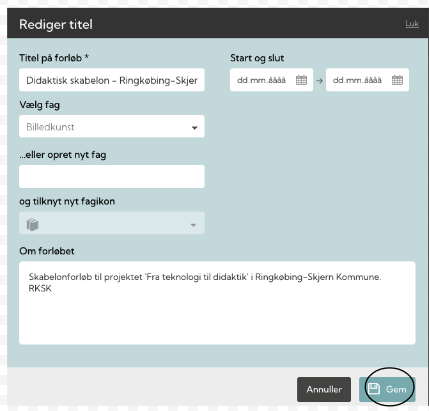Image resolution: width=429 pixels, height=411 pixels.
Task: Click the book icon in fagikon selector
Action: click(33, 224)
